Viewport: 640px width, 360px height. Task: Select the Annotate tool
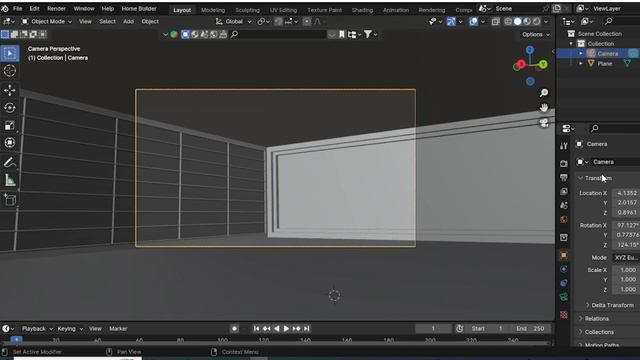tap(10, 162)
